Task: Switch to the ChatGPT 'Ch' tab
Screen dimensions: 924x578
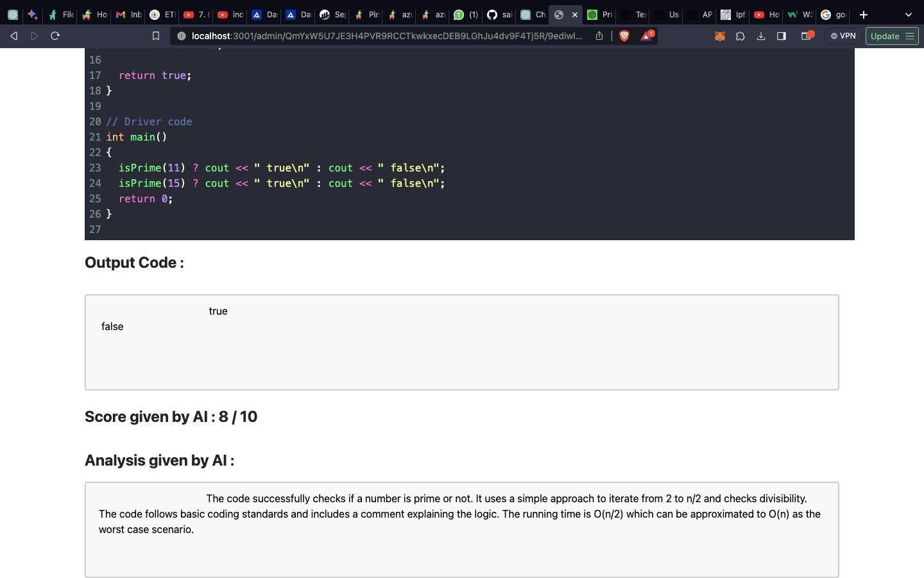Action: (x=533, y=14)
